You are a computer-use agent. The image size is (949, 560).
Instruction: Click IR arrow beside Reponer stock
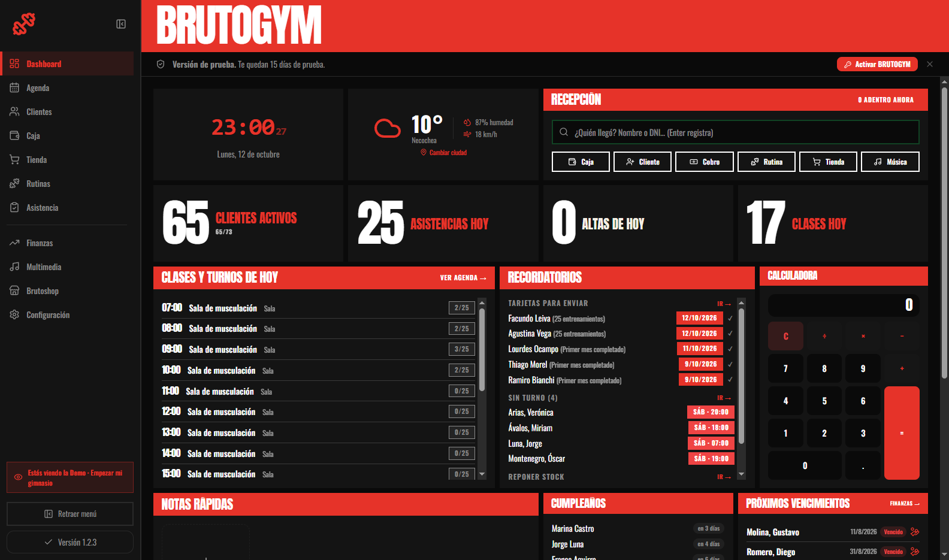(x=724, y=477)
